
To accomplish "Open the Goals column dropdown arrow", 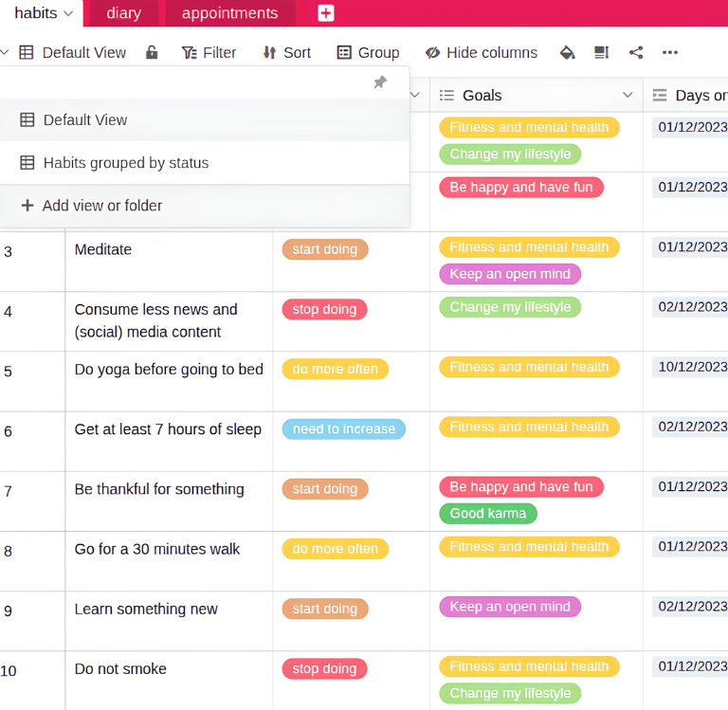I will click(628, 95).
